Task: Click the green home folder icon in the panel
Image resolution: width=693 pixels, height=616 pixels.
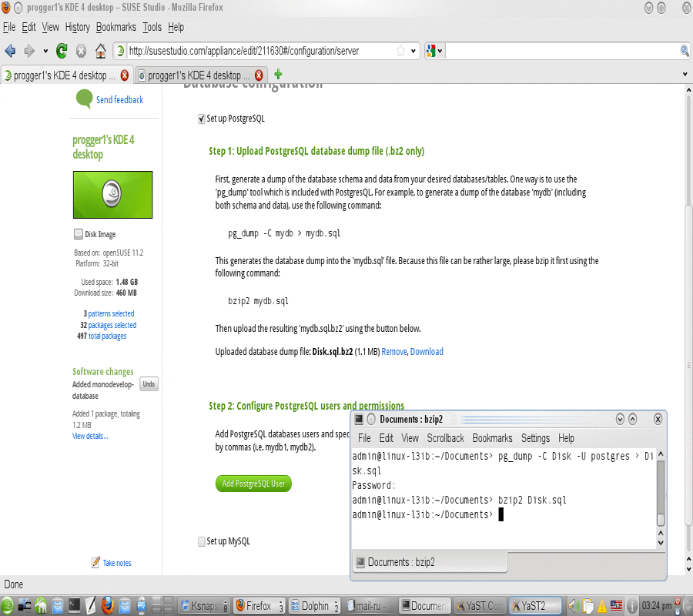Action: point(41,605)
